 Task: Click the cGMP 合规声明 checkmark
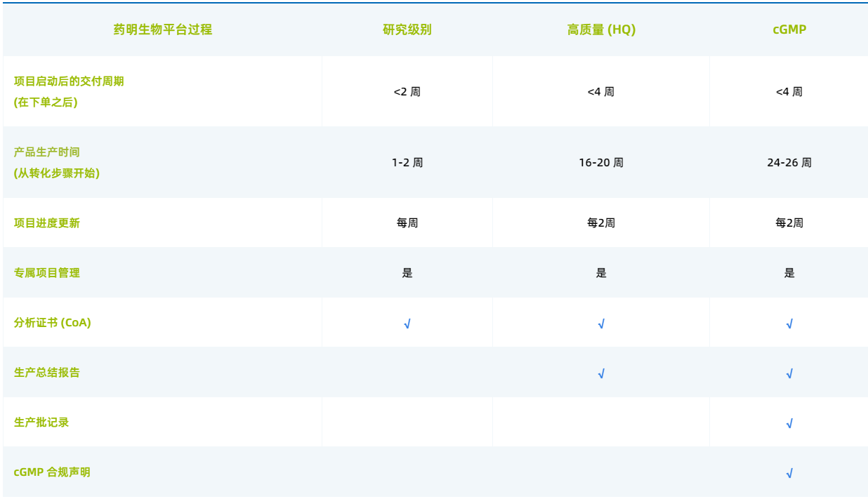point(789,473)
